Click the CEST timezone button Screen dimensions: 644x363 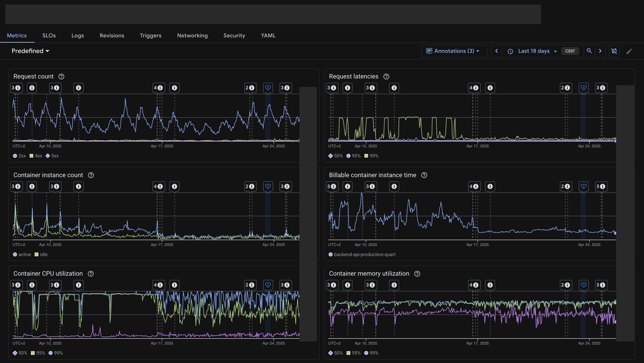click(x=570, y=51)
